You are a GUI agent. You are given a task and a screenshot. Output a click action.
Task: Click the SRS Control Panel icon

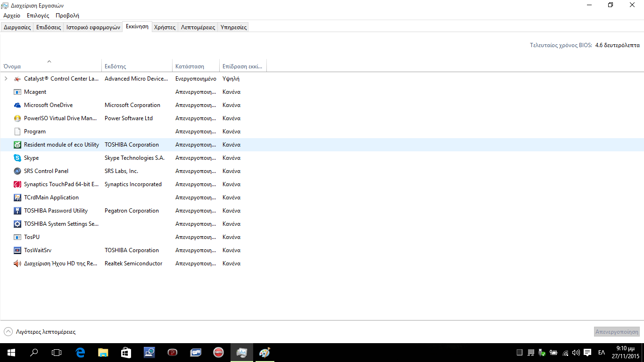17,171
